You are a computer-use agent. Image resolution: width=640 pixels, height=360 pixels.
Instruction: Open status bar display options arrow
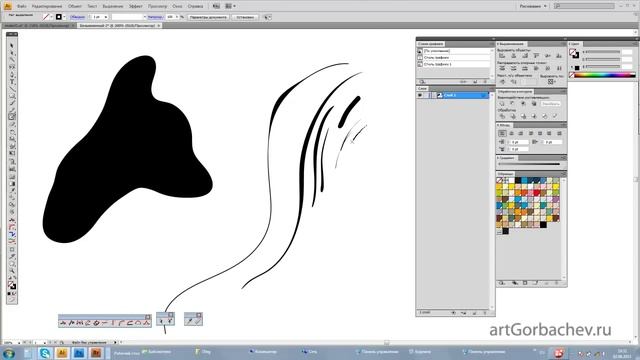pyautogui.click(x=115, y=342)
